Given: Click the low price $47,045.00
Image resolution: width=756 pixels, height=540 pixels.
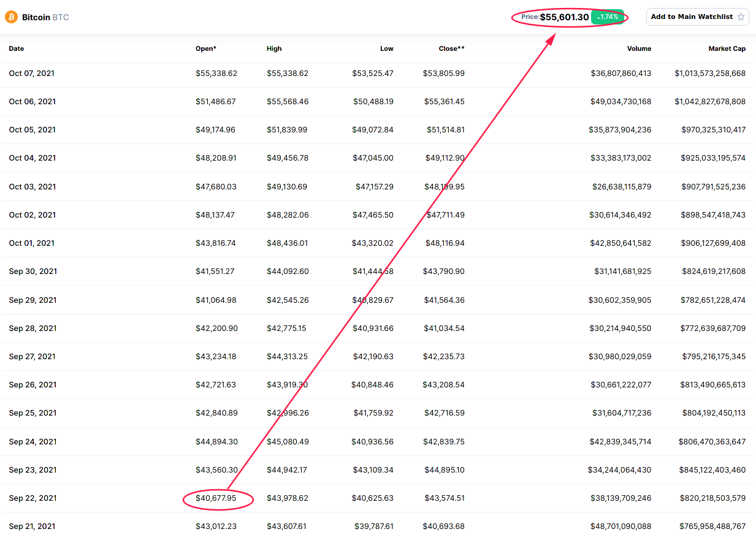Looking at the screenshot, I should [373, 158].
